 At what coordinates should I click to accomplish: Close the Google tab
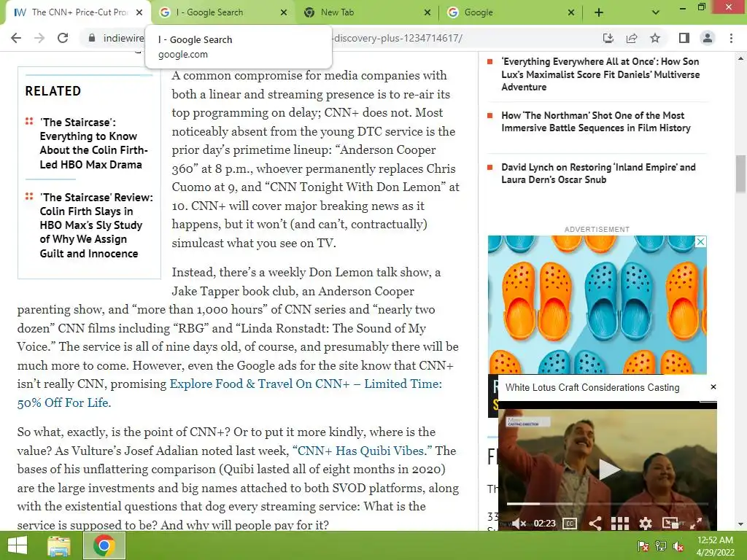(x=571, y=12)
